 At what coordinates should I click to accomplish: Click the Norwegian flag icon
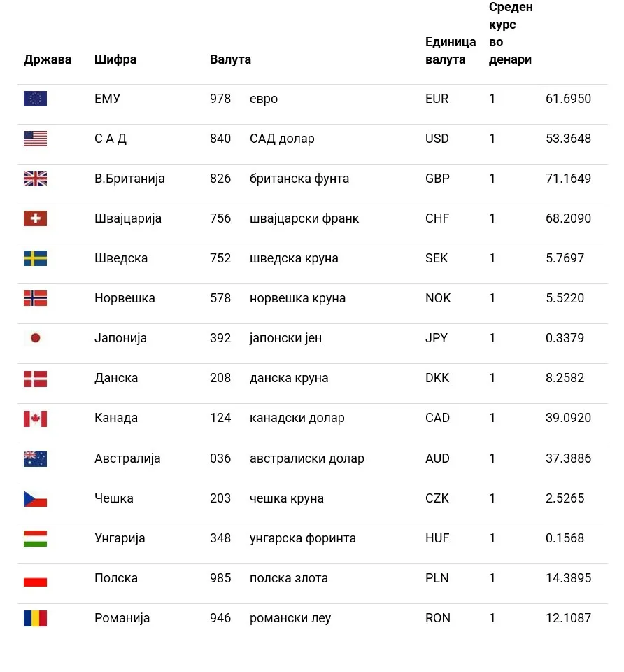(35, 298)
